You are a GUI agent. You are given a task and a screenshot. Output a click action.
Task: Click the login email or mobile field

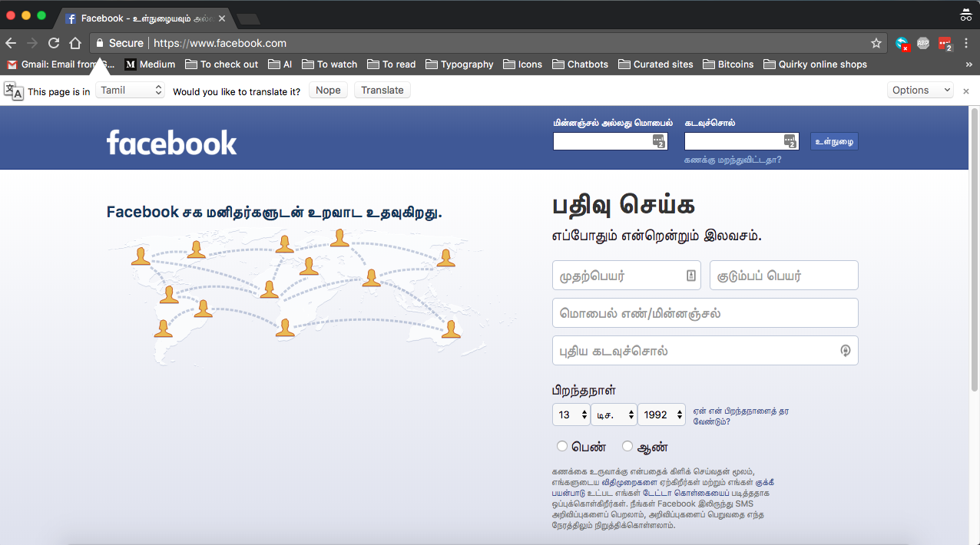611,141
